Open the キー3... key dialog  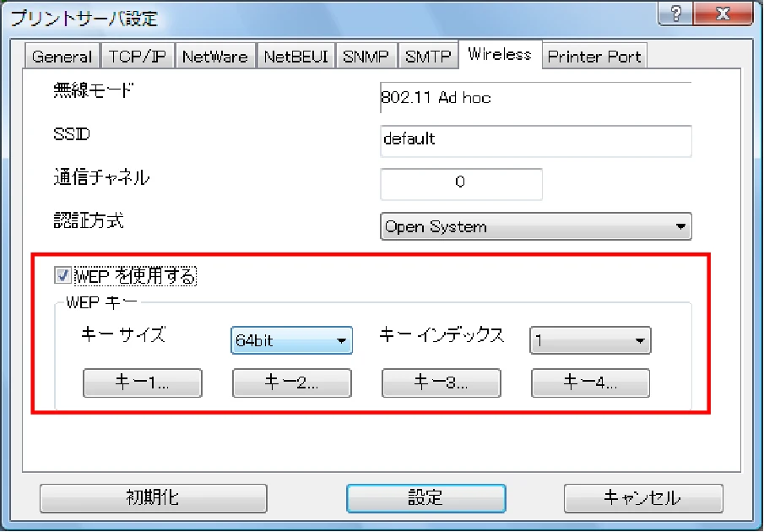[x=441, y=383]
